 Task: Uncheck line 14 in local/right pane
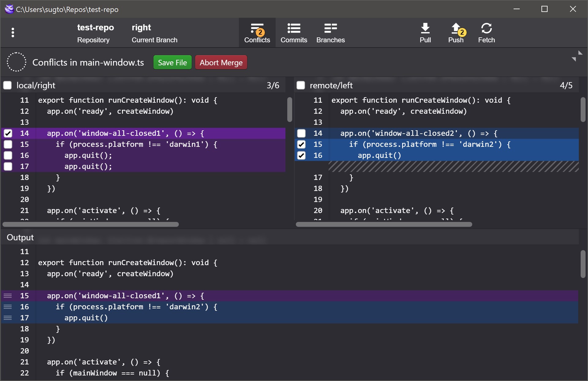(8, 133)
